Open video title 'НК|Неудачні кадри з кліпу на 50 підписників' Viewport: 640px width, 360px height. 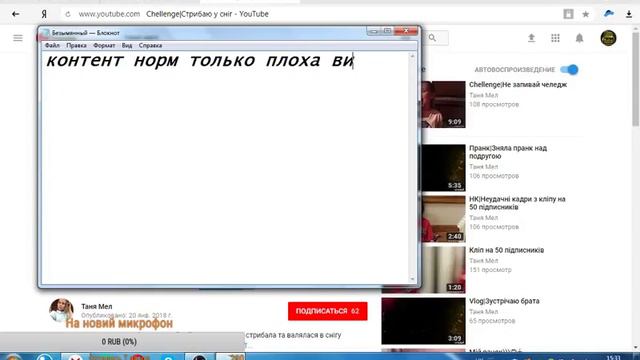(x=517, y=203)
